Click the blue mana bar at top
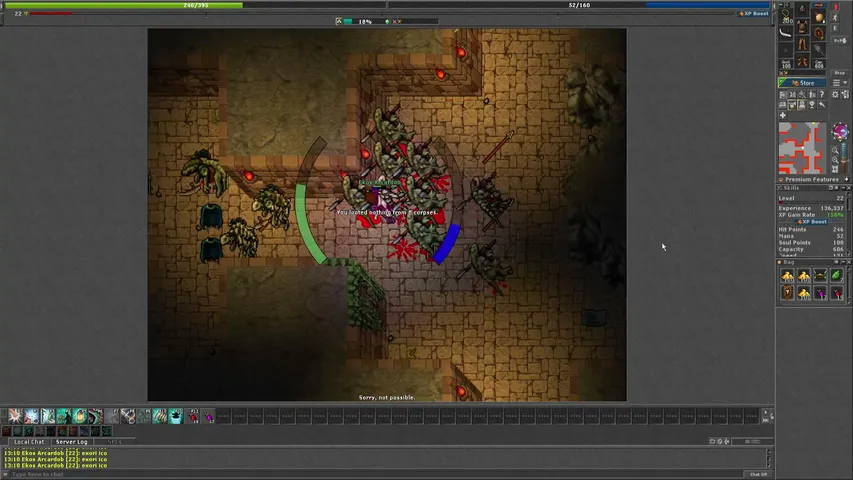853x480 pixels. (x=579, y=5)
